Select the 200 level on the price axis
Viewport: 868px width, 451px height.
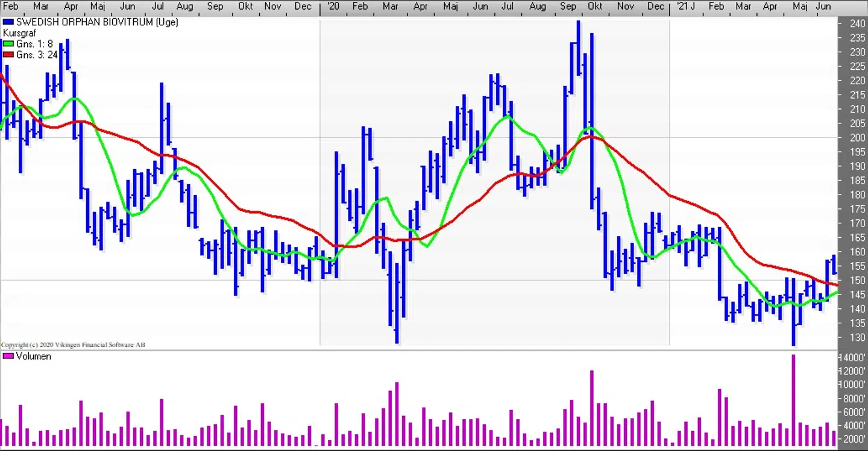pos(857,138)
